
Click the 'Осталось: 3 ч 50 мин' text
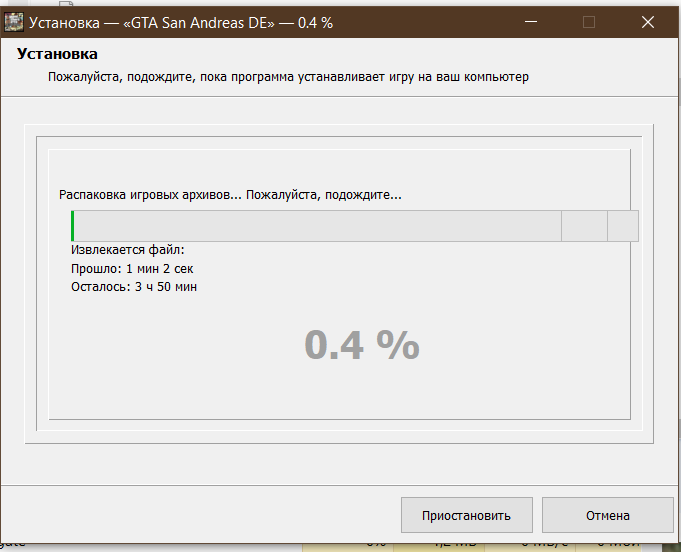point(134,287)
